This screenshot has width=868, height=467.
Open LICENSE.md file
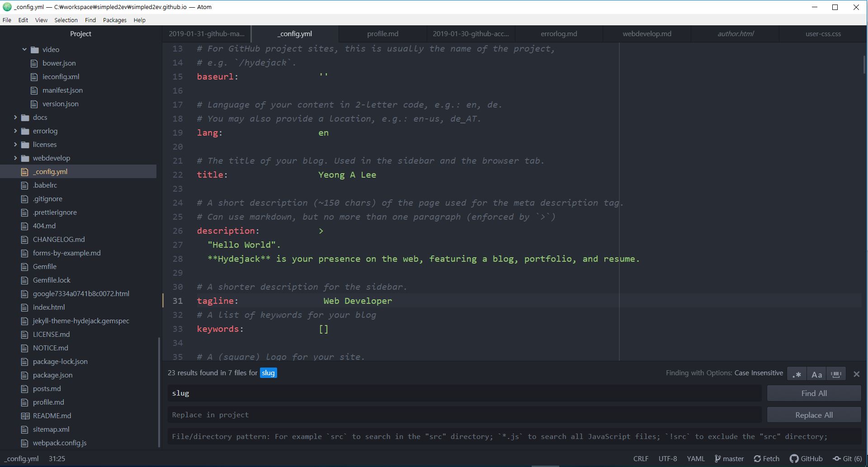coord(51,334)
